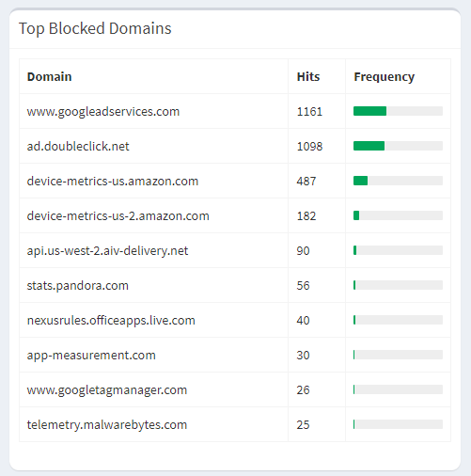471x476 pixels.
Task: Click device-metrics-us.amazon.com in the list
Action: click(x=113, y=181)
